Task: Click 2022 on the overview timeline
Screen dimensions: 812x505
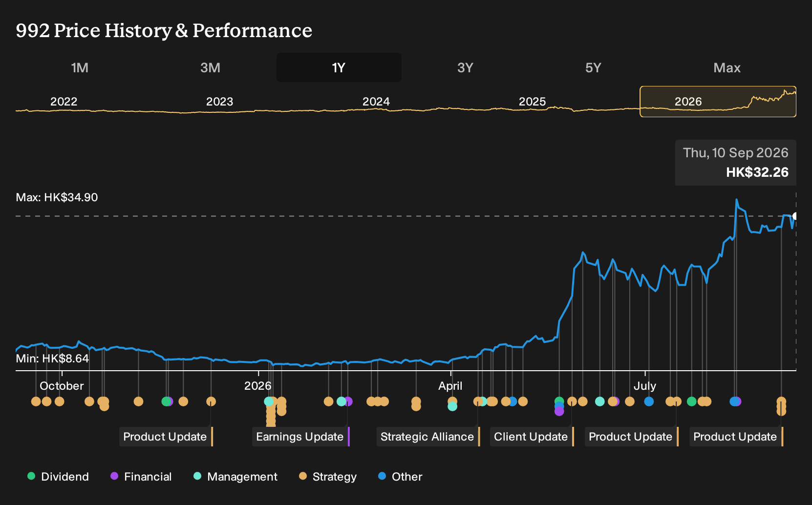Action: (64, 102)
